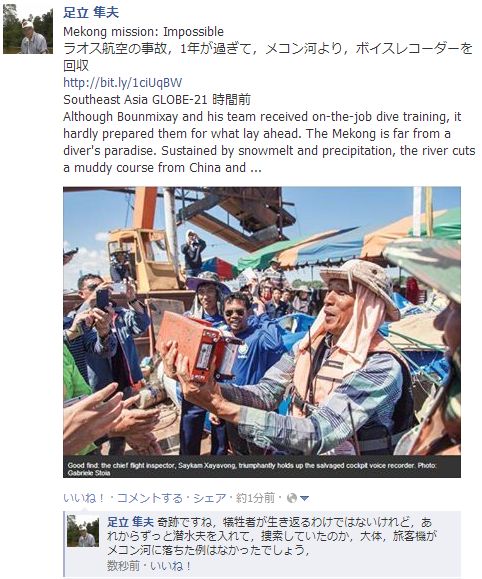Viewport: 482px width, 579px height.
Task: Click the globe privacy icon
Action: pos(292,498)
